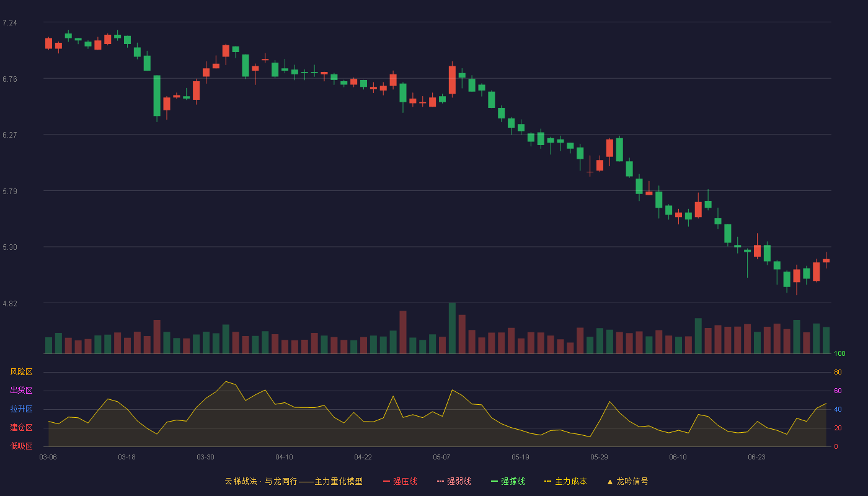Image resolution: width=868 pixels, height=496 pixels.
Task: Toggle the 主力成本 legend series
Action: tap(565, 481)
